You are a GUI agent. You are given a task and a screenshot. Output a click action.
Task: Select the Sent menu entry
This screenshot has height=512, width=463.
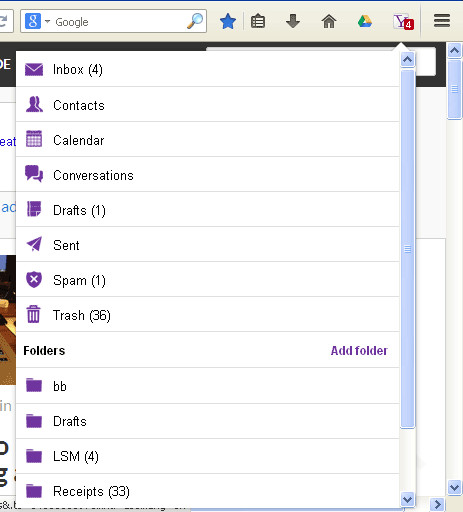tap(208, 244)
